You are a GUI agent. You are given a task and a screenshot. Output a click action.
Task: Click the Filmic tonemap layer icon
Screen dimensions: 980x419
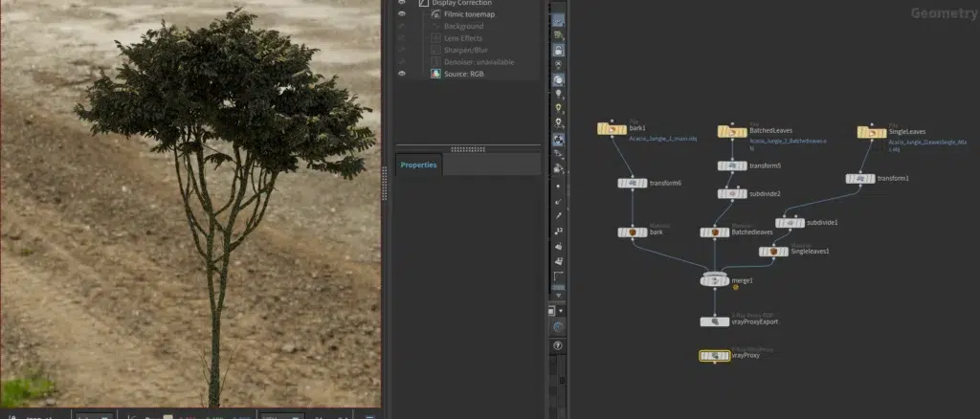[x=436, y=14]
